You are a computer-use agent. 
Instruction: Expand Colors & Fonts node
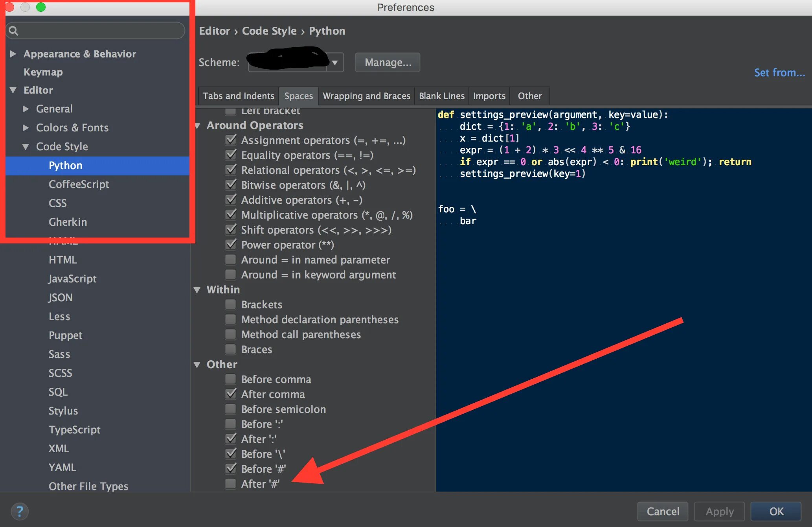26,128
